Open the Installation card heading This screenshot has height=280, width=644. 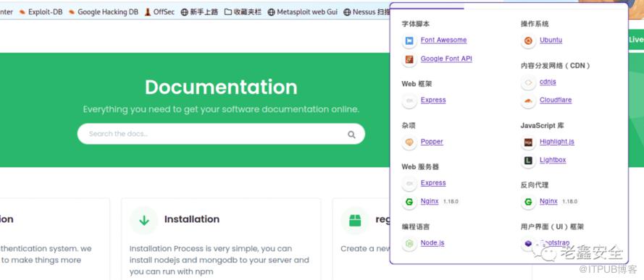pyautogui.click(x=192, y=219)
